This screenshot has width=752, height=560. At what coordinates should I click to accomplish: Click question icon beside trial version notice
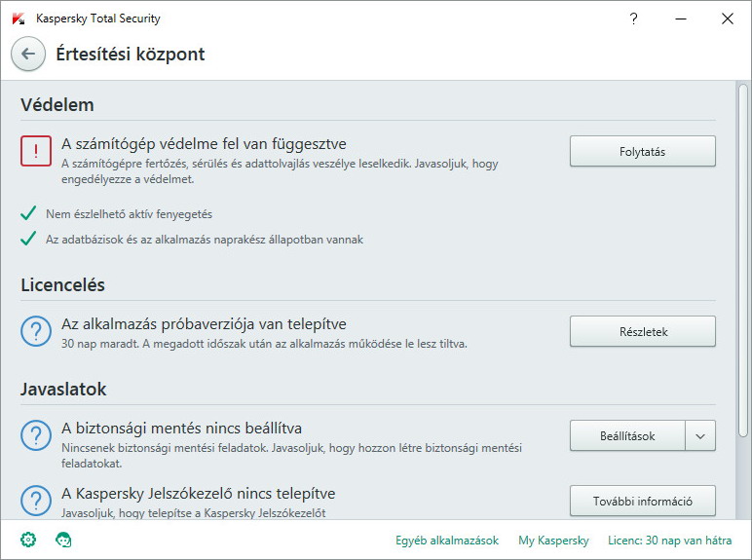[x=36, y=331]
